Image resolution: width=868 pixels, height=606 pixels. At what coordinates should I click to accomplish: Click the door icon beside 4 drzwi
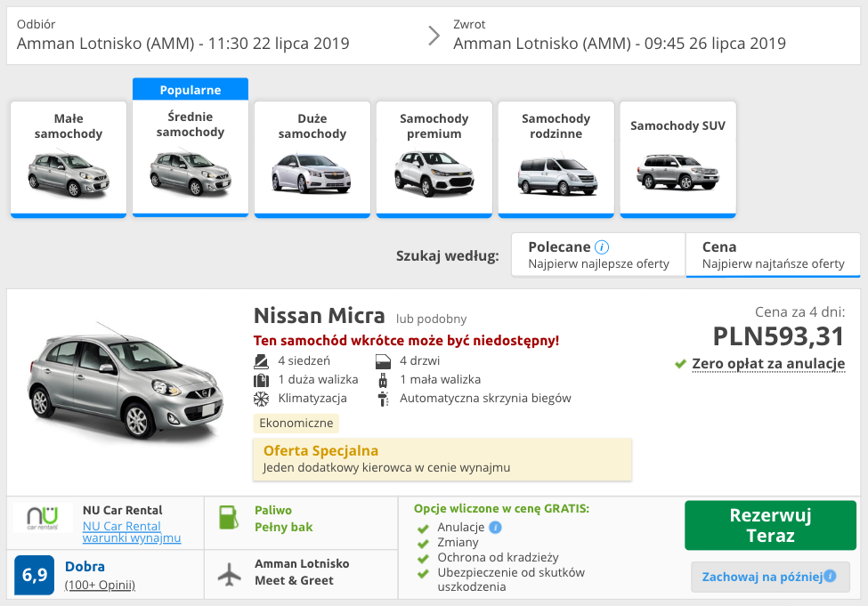pyautogui.click(x=383, y=362)
